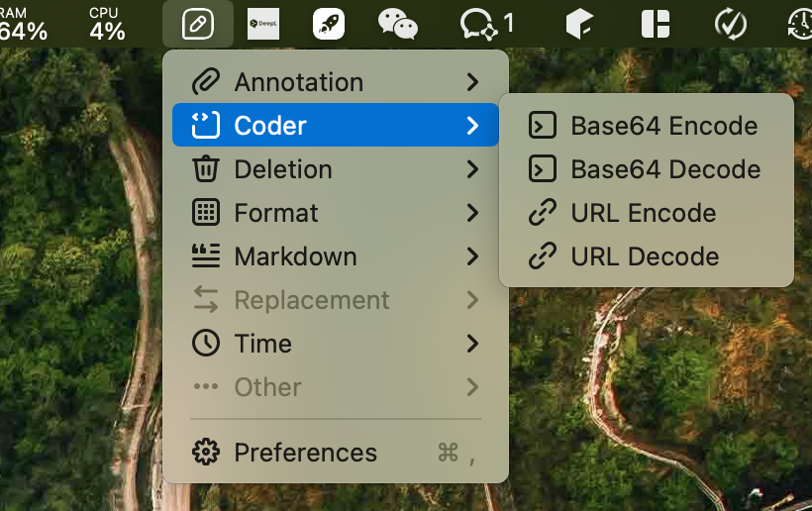This screenshot has width=812, height=511.
Task: Select the Coder menu item
Action: 336,125
